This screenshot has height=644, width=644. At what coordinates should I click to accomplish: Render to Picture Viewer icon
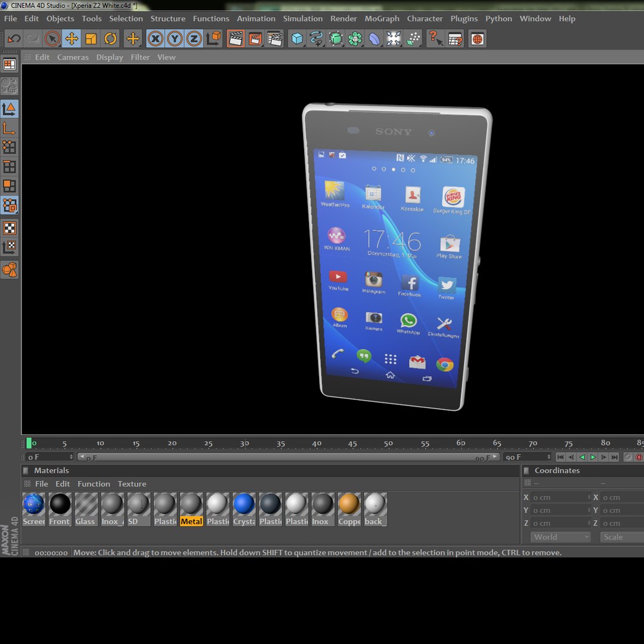click(x=255, y=39)
